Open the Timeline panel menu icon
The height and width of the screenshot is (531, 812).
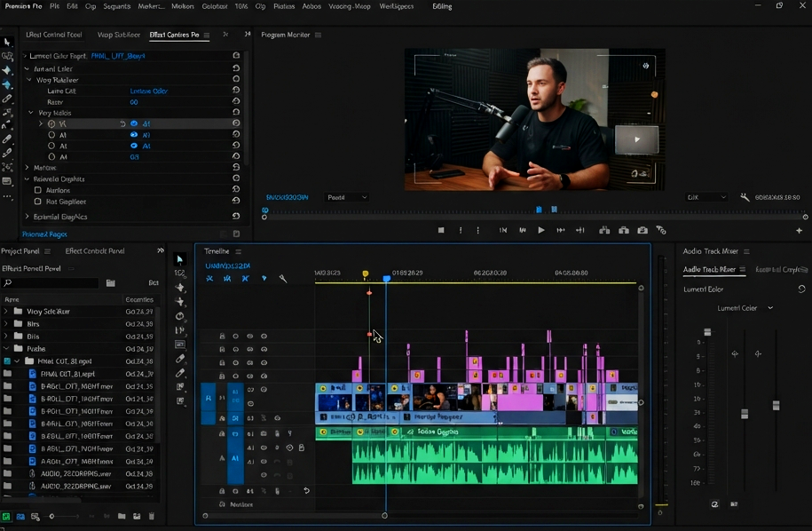coord(238,251)
